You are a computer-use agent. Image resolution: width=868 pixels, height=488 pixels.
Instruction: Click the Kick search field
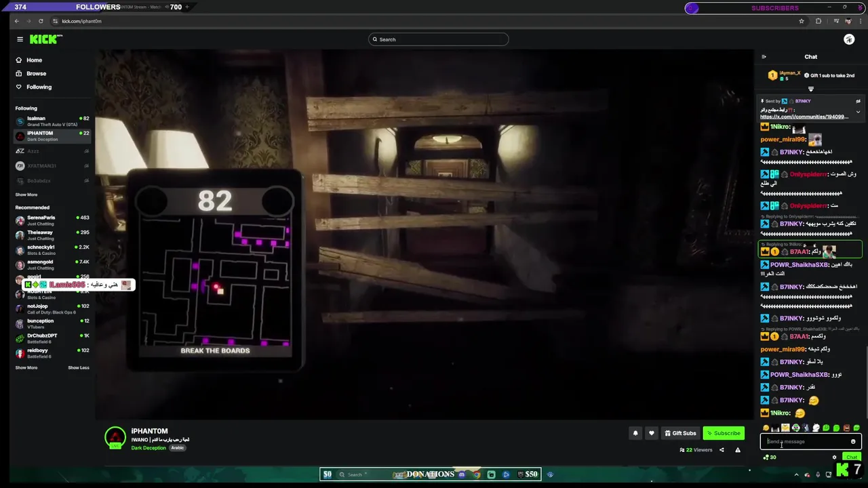[x=438, y=39]
